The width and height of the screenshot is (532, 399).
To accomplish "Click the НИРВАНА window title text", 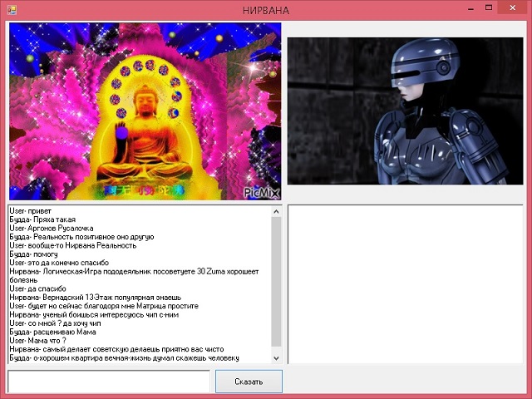I will (266, 11).
